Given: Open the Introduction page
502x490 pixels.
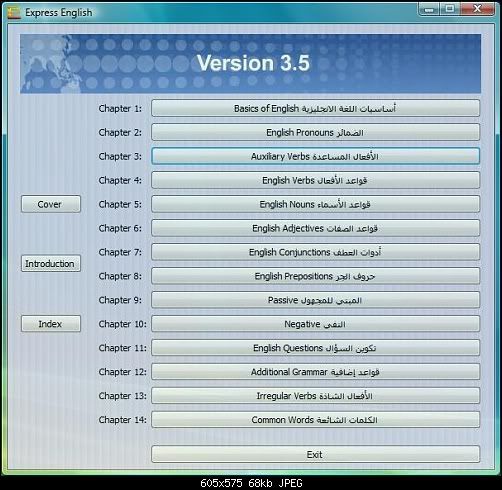Looking at the screenshot, I should coord(51,264).
